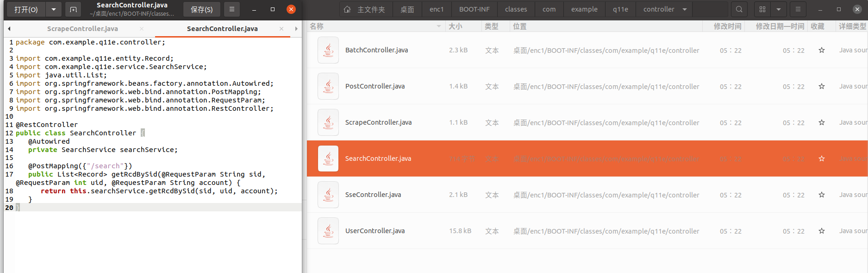This screenshot has height=273, width=868.
Task: Click the SseController.java Java file icon
Action: tap(328, 195)
